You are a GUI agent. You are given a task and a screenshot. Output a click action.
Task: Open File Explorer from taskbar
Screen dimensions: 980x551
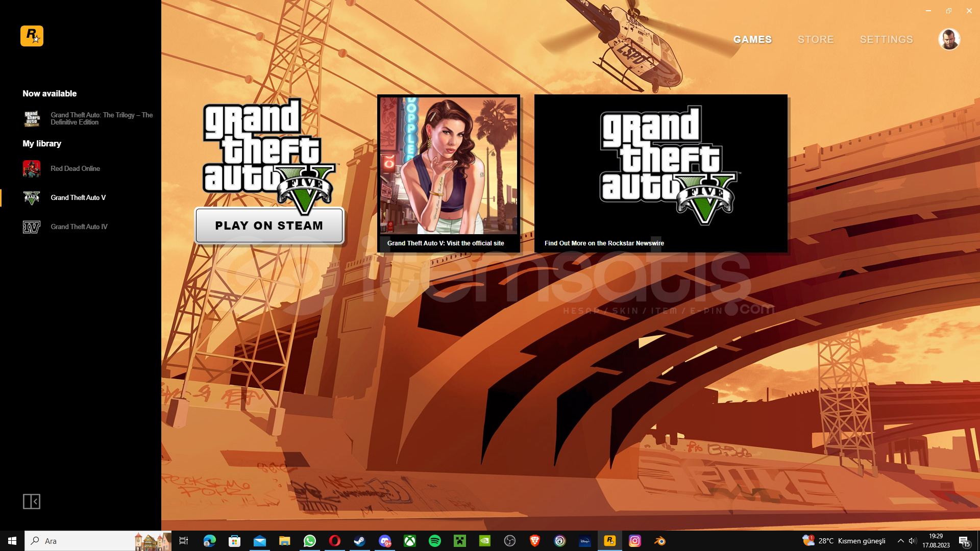[x=284, y=541]
